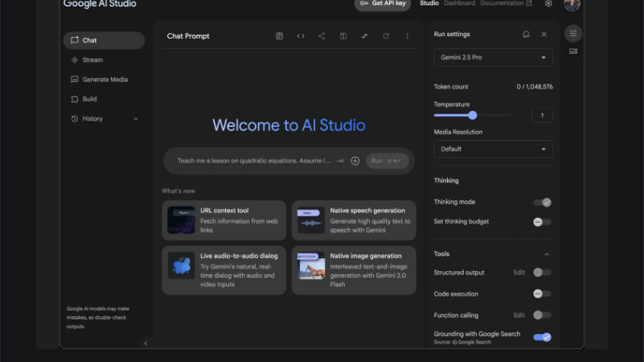Open the Media Resolution Default dropdown
The width and height of the screenshot is (644, 362).
[494, 149]
